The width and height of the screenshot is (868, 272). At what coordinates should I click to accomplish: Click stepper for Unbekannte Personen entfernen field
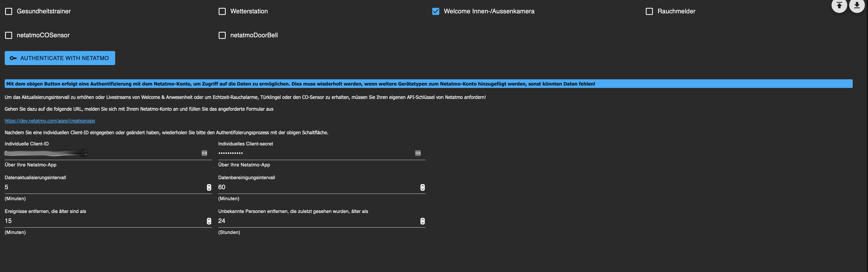tap(423, 221)
